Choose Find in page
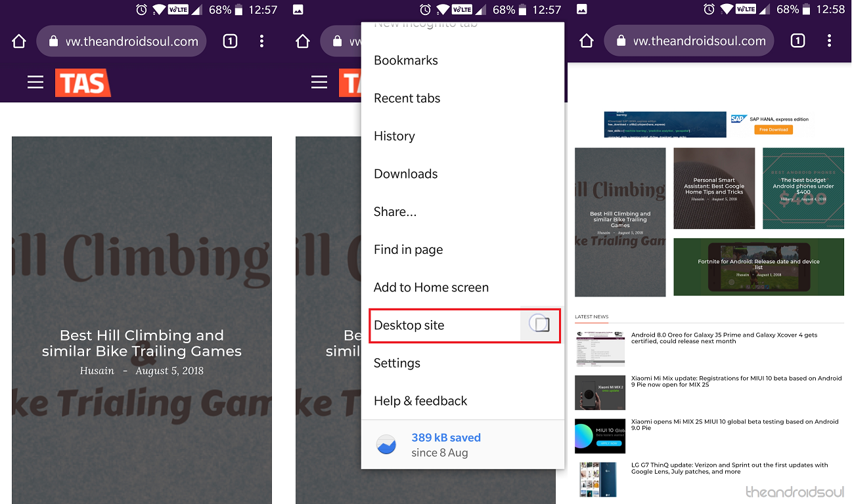The image size is (852, 504). click(409, 249)
